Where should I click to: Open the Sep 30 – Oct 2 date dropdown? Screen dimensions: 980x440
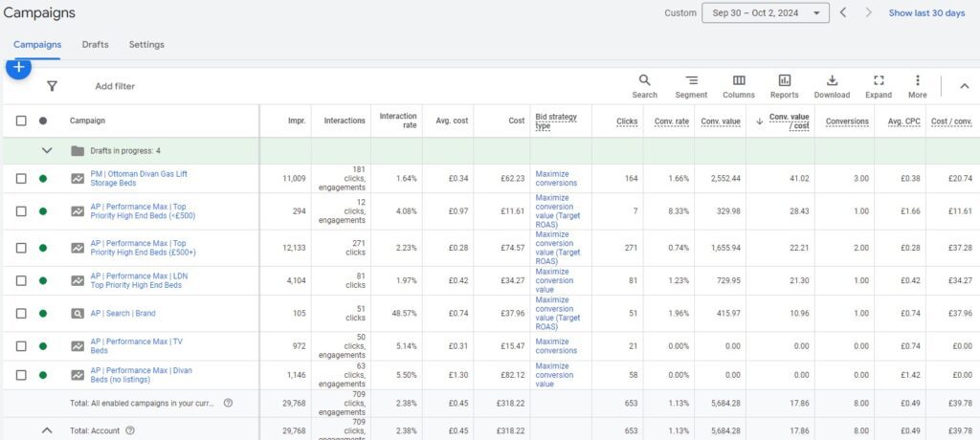765,13
